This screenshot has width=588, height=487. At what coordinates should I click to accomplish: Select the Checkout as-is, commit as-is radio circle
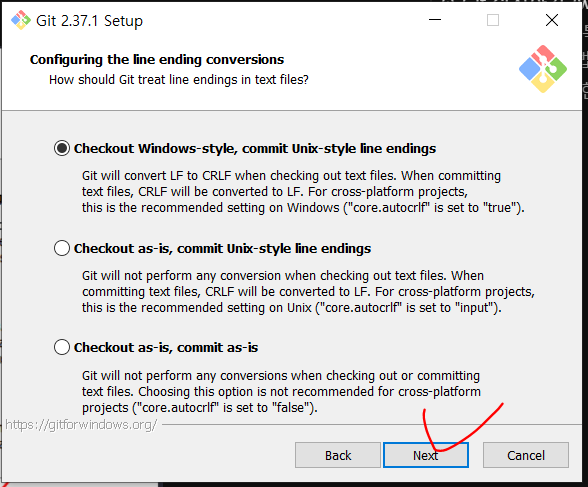click(x=62, y=347)
